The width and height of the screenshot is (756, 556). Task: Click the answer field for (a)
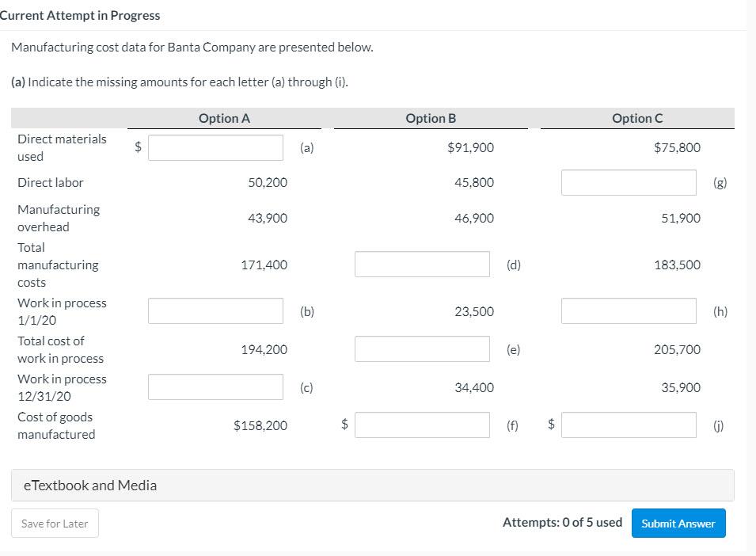(215, 147)
